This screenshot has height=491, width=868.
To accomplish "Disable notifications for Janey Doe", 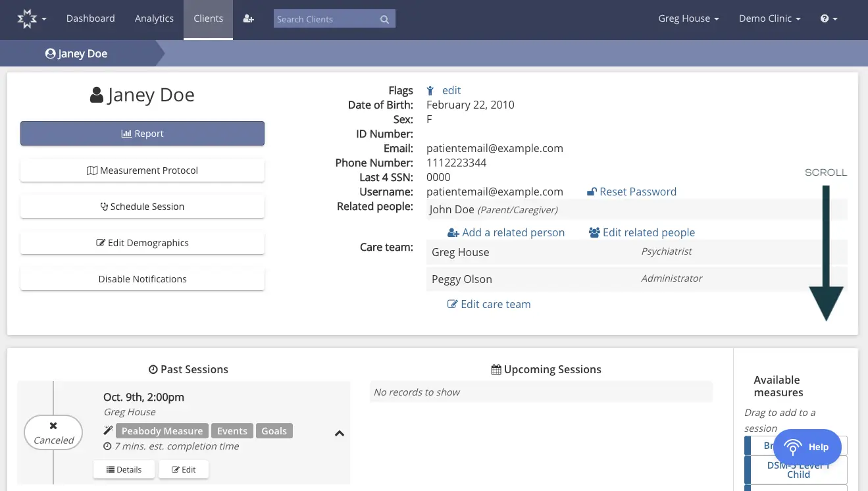I will 142,278.
